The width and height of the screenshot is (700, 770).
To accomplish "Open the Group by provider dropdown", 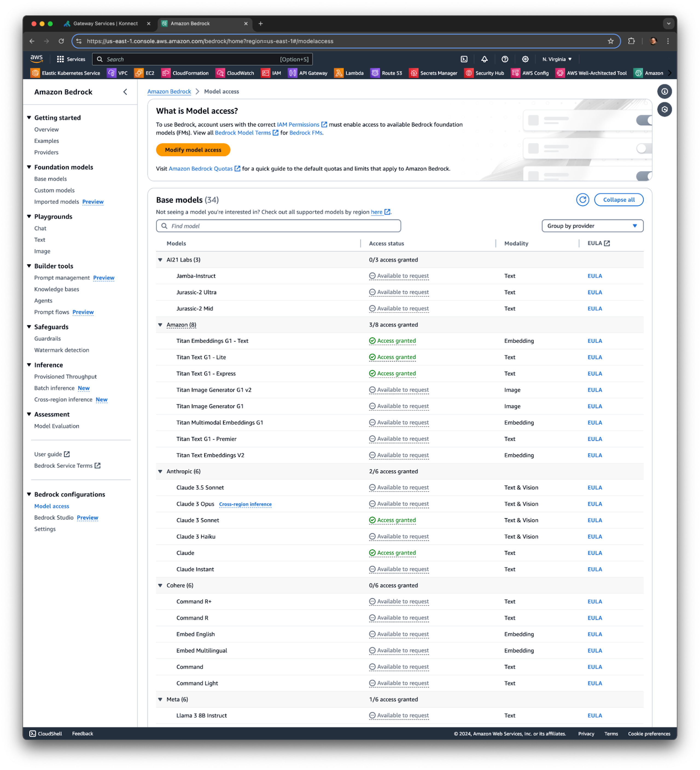I will [592, 226].
